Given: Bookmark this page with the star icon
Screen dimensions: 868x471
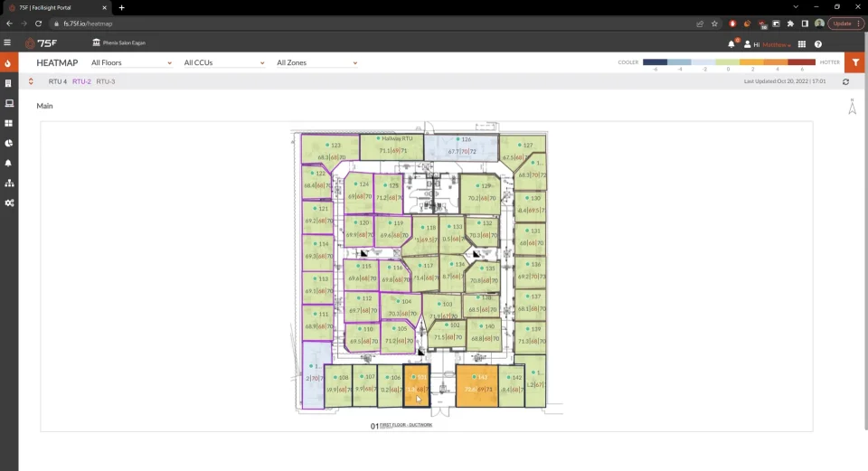Looking at the screenshot, I should click(x=714, y=24).
